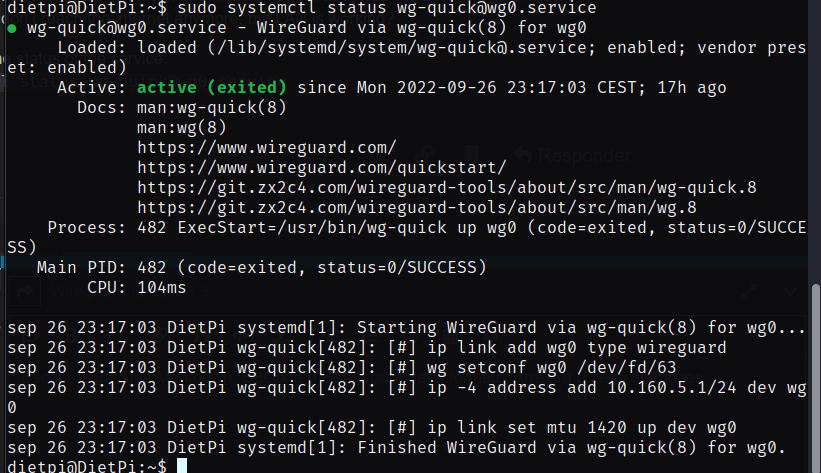Click the green "active (exited)" status text

(x=212, y=87)
